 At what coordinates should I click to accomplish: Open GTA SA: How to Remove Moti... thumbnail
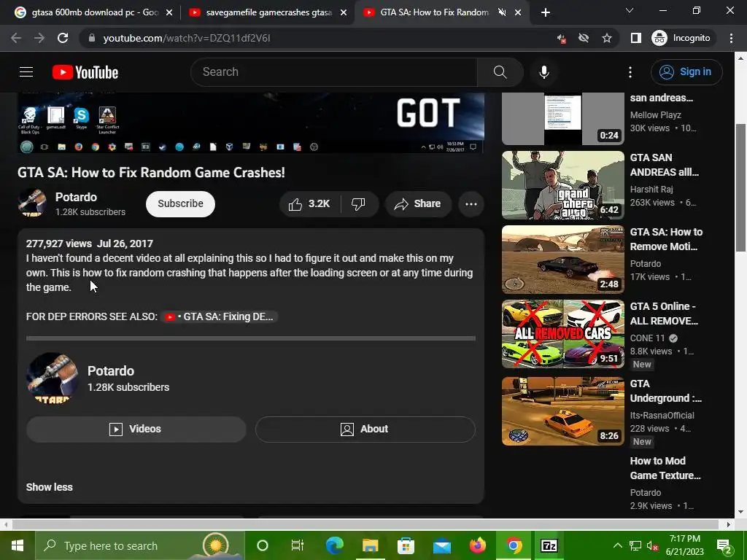click(562, 260)
